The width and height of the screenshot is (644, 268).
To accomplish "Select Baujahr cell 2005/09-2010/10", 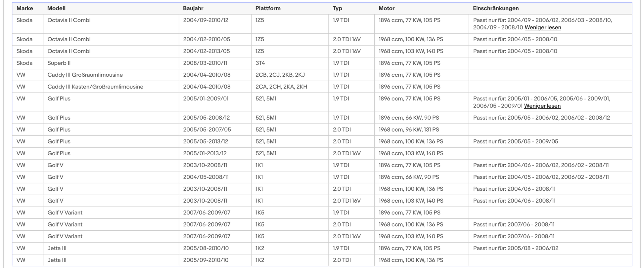I will (206, 260).
